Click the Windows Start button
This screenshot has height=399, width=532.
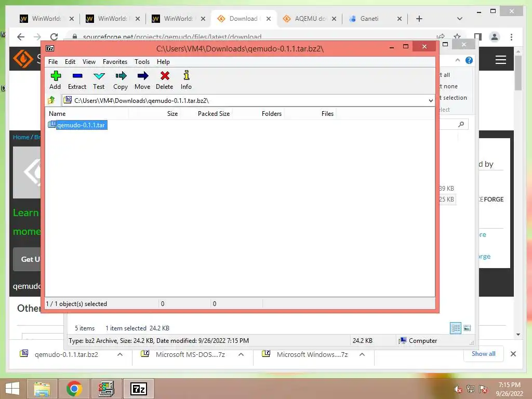click(12, 389)
